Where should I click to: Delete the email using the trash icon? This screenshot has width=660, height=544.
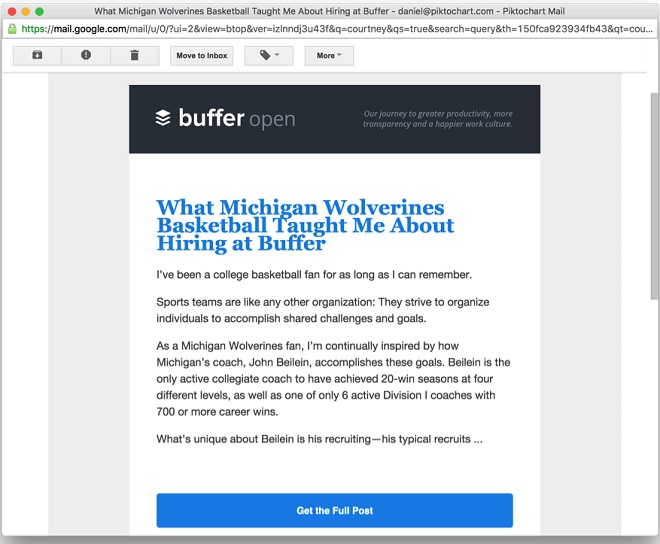click(135, 56)
